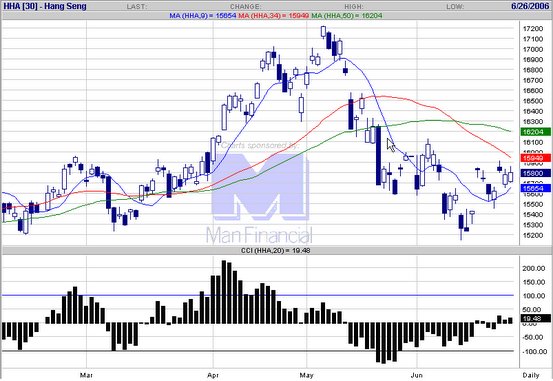Select the red 15949 price tag

[535, 158]
